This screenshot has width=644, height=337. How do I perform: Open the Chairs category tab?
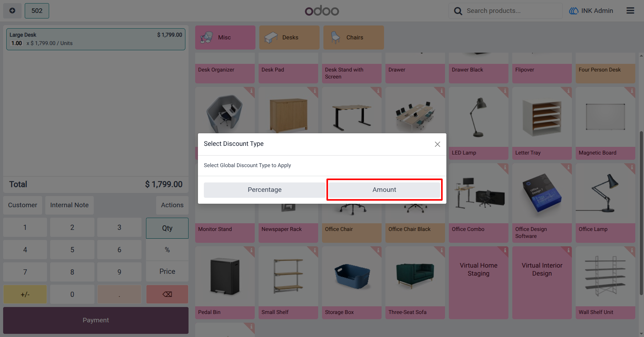tap(353, 37)
